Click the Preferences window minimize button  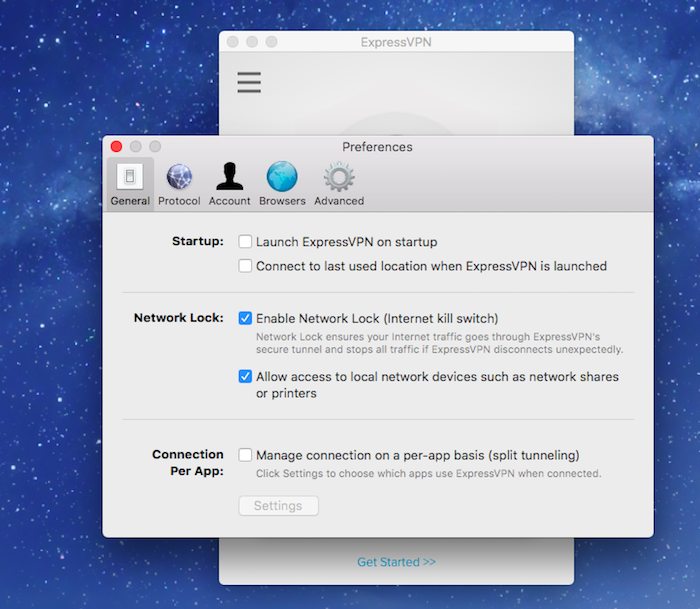point(136,146)
